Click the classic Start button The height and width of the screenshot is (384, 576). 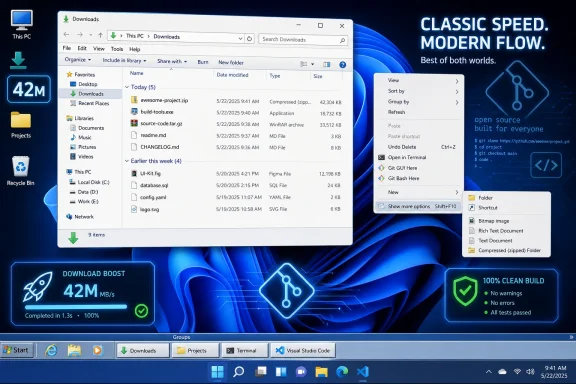17,350
